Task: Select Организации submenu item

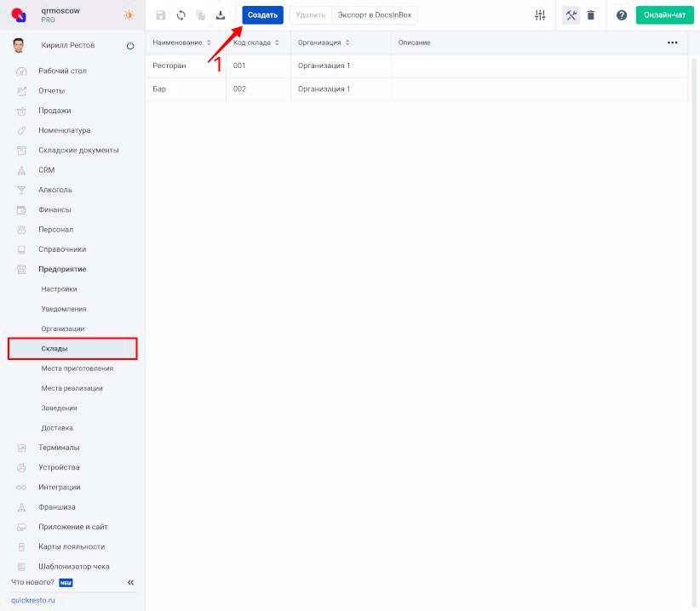Action: pyautogui.click(x=63, y=328)
